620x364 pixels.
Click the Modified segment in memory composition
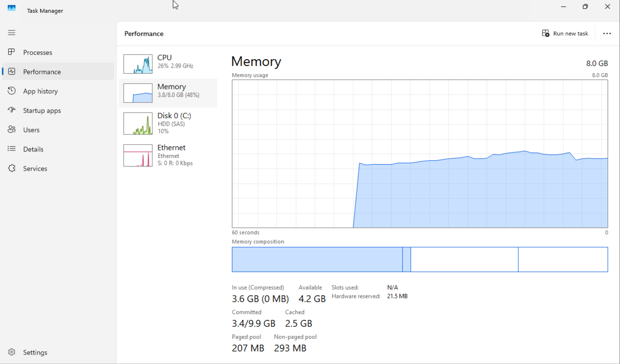pyautogui.click(x=407, y=260)
